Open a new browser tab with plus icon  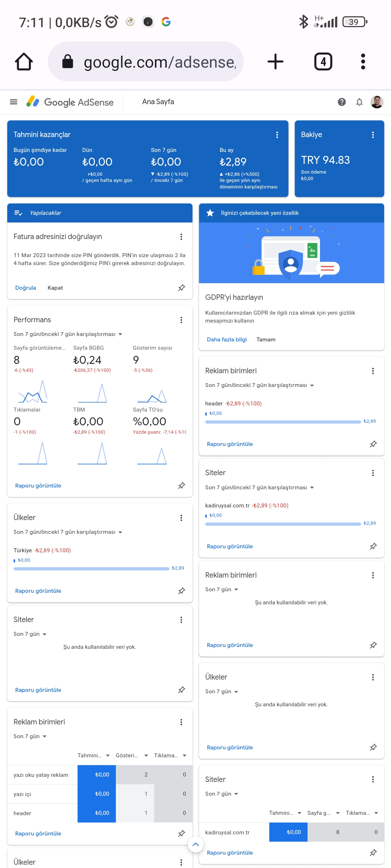coord(276,61)
